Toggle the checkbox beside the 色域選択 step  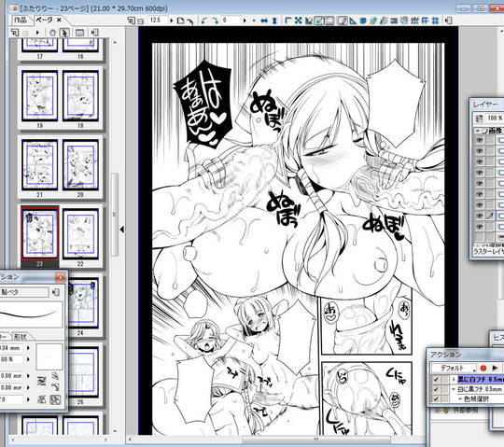tap(436, 398)
